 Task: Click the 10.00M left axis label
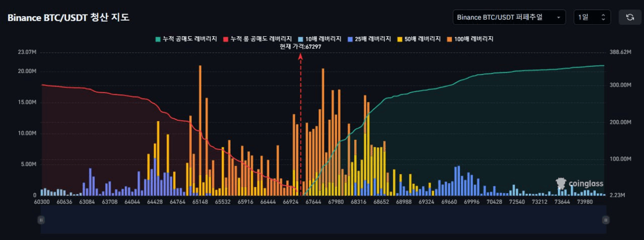pos(27,133)
